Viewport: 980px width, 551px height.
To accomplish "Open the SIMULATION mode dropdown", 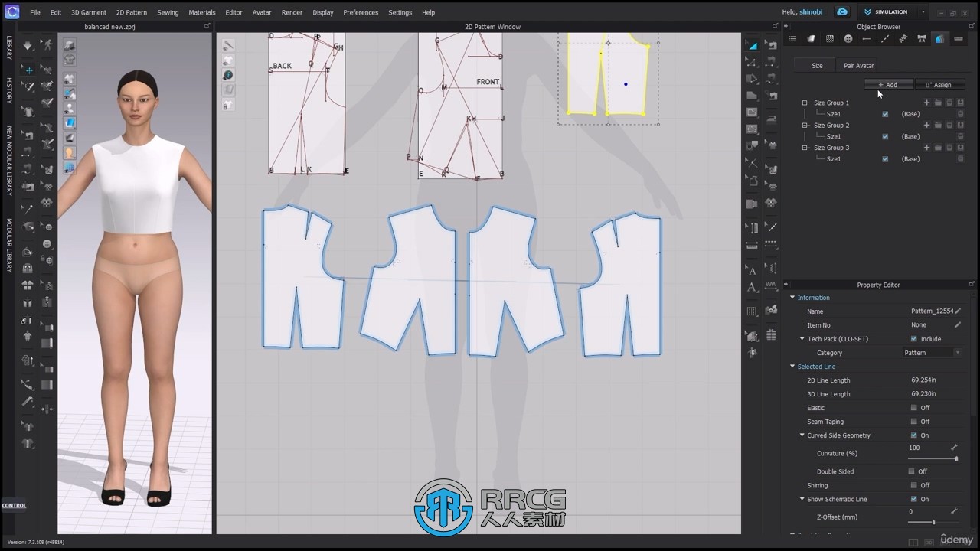I will pos(923,12).
